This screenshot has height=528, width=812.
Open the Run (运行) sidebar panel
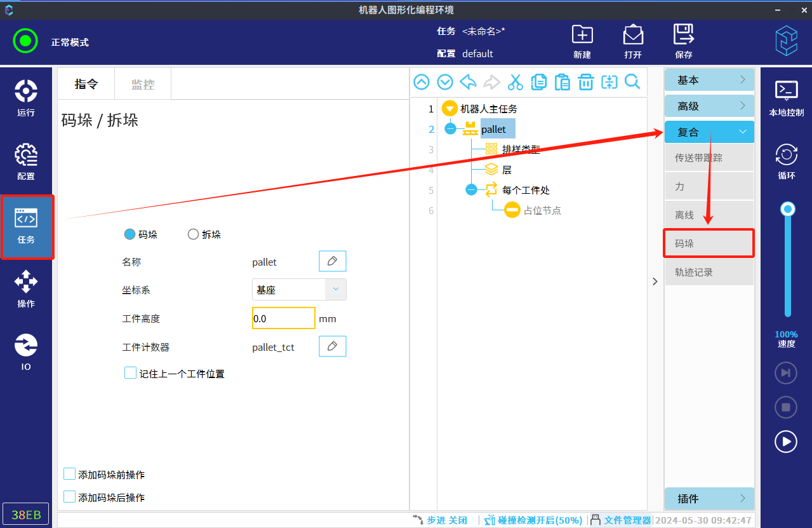(x=26, y=98)
